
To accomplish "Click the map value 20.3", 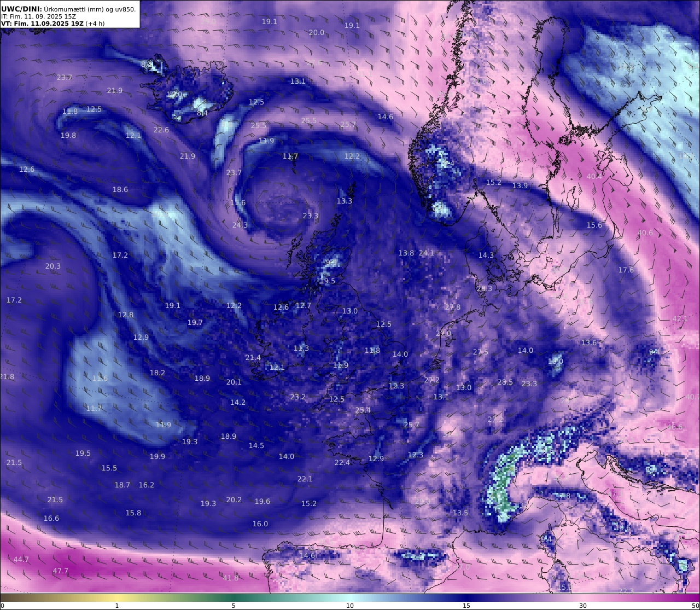I will (53, 266).
